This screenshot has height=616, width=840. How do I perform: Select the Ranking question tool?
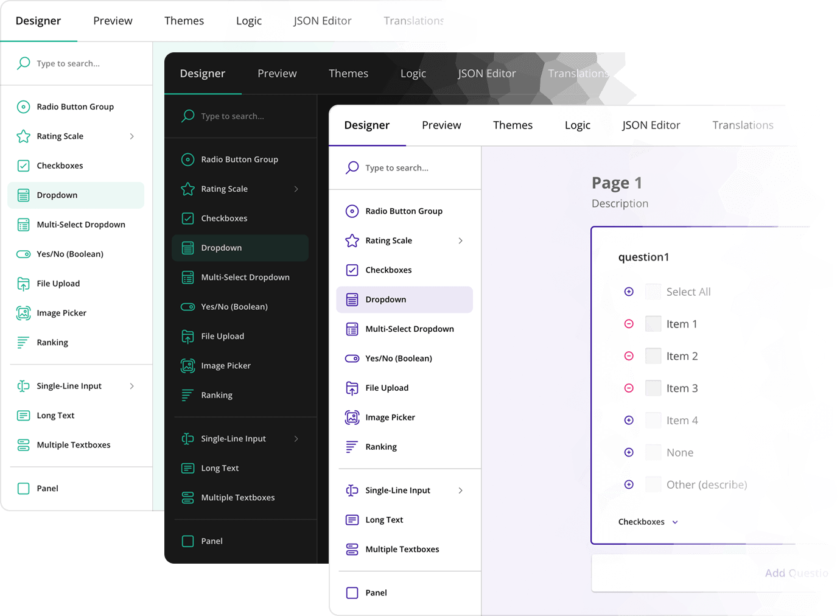[x=381, y=446]
